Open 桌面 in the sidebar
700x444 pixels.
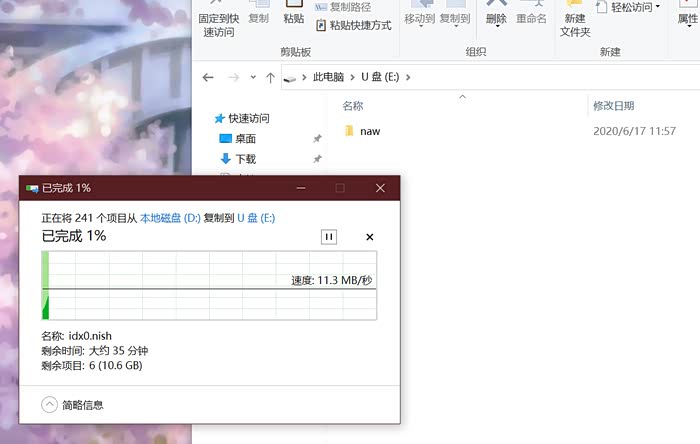pyautogui.click(x=245, y=139)
